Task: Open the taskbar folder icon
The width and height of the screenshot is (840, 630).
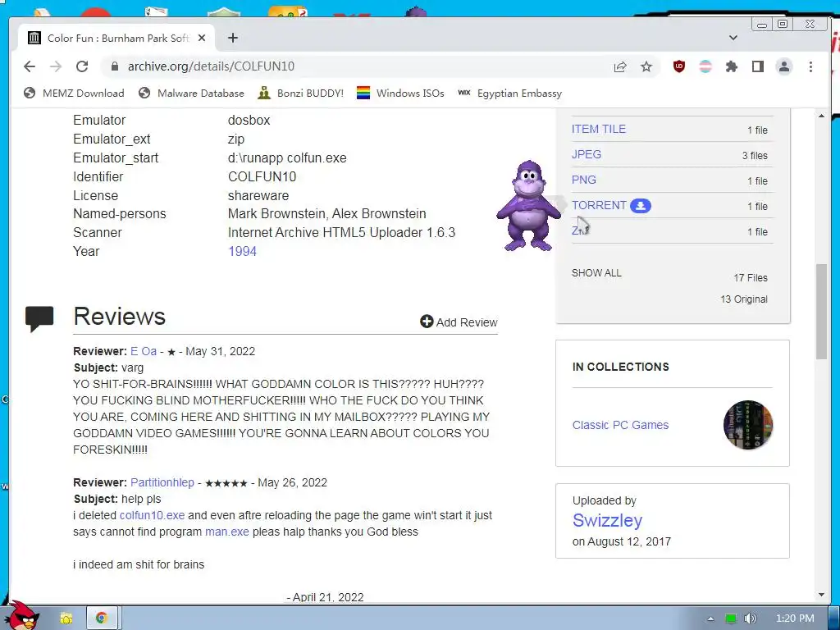Action: point(66,619)
